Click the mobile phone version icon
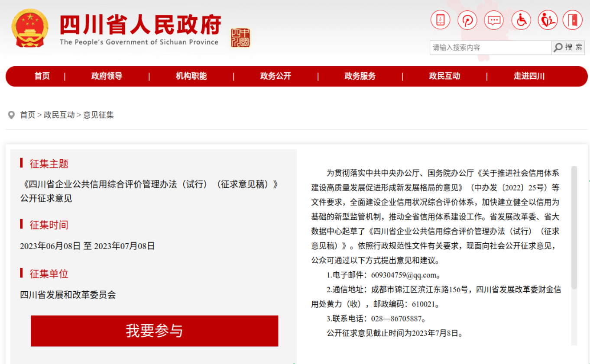590x364 pixels. (440, 20)
